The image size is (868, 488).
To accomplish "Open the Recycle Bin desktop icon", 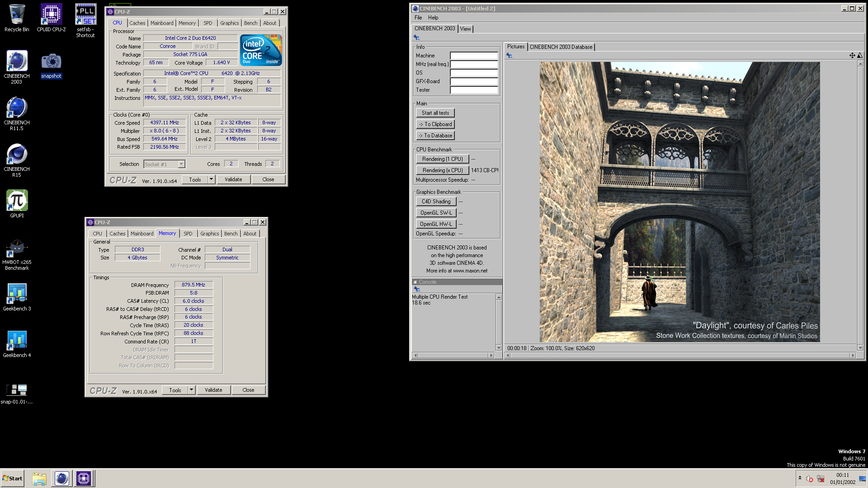I will click(17, 18).
